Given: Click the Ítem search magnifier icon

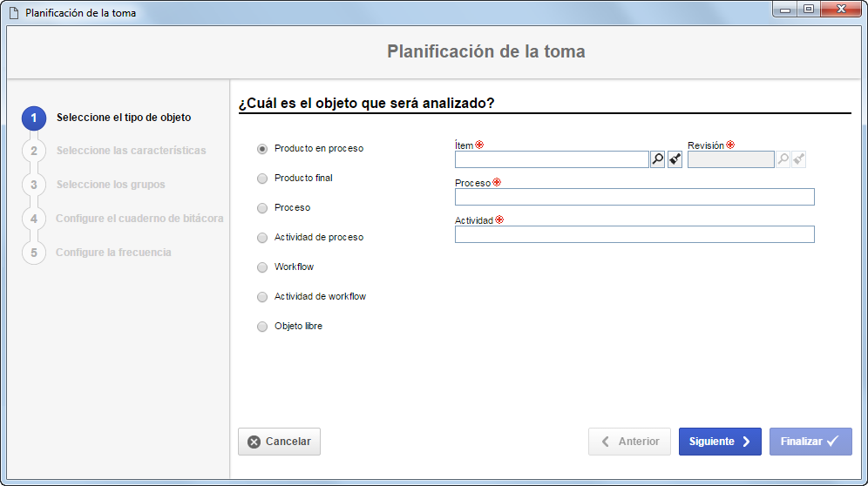Looking at the screenshot, I should tap(657, 159).
